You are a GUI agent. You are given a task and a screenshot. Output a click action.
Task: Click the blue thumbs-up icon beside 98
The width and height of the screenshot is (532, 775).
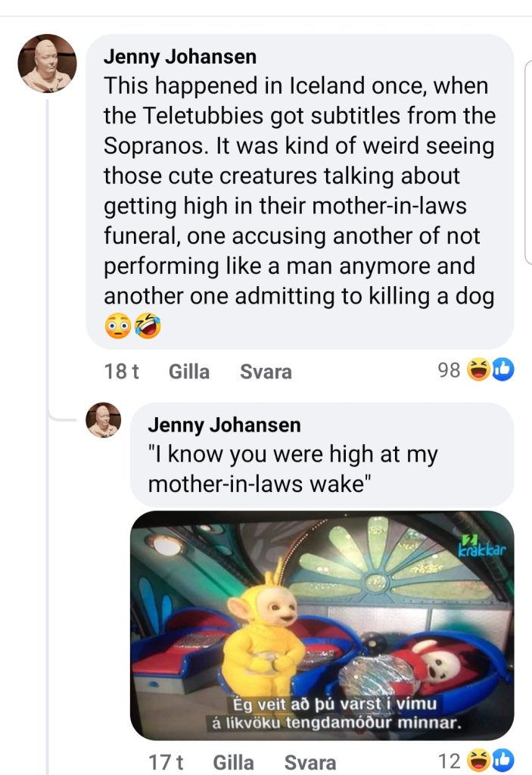coord(502,370)
